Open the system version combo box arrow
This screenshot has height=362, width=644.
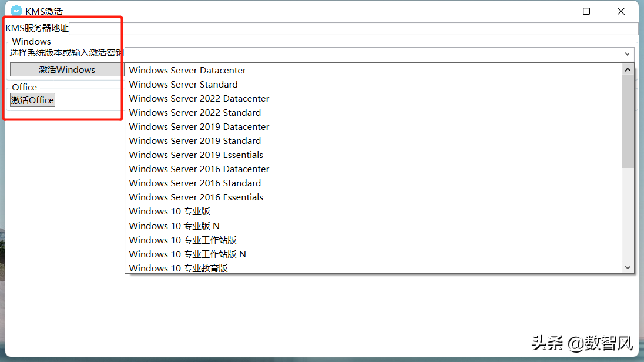627,54
